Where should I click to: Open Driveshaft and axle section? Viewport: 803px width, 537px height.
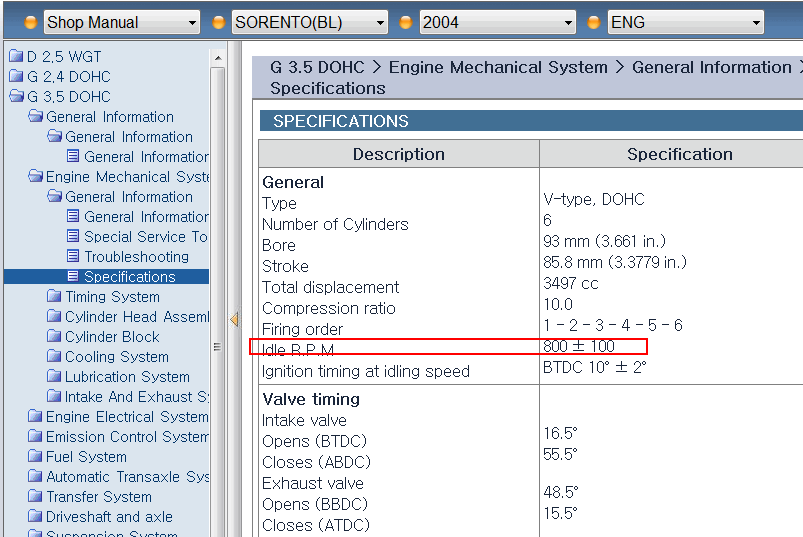tap(109, 517)
